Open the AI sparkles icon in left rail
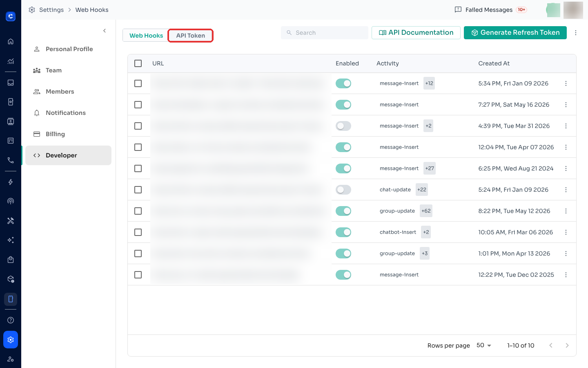This screenshot has width=588, height=368. click(11, 240)
